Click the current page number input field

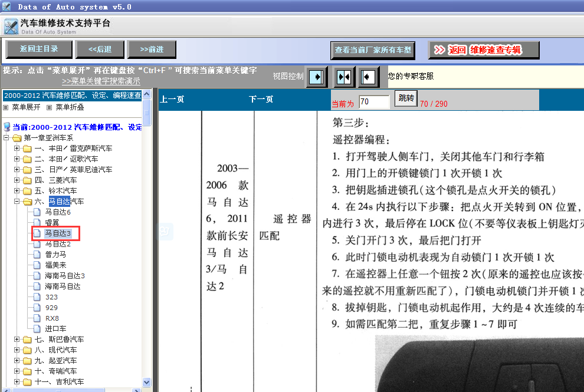375,101
